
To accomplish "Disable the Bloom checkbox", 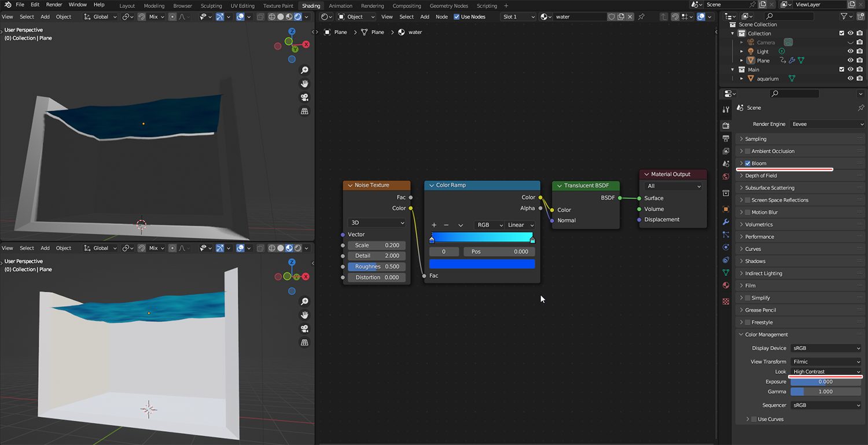I will 748,164.
